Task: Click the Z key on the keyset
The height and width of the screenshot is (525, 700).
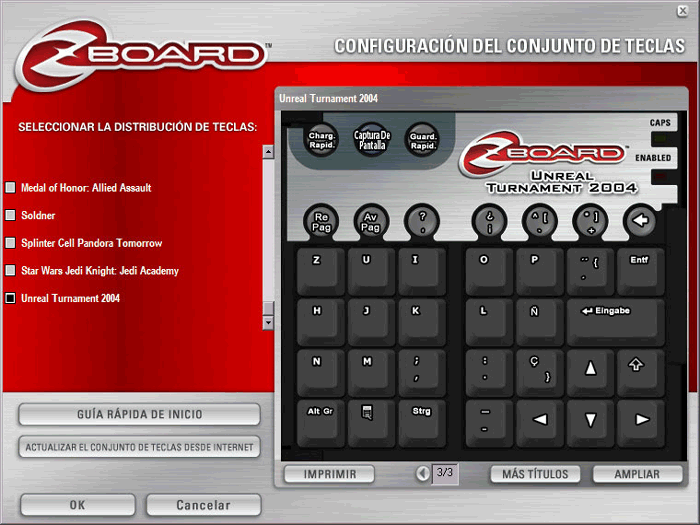Action: coord(321,271)
